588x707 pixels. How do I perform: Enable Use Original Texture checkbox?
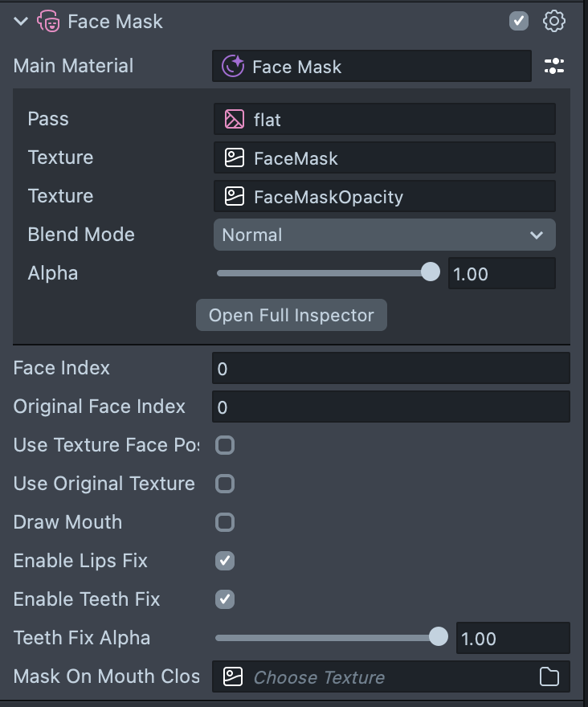[225, 484]
